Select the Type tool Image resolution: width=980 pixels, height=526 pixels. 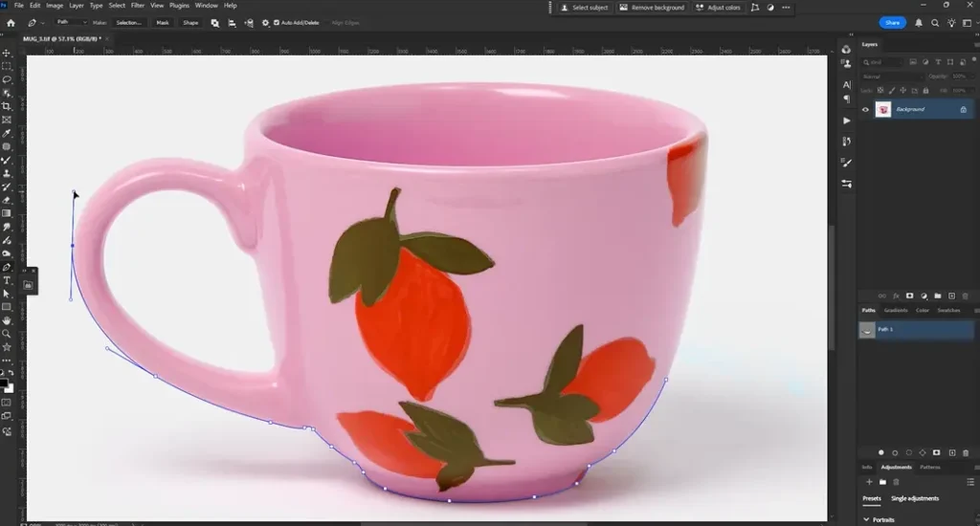click(7, 280)
